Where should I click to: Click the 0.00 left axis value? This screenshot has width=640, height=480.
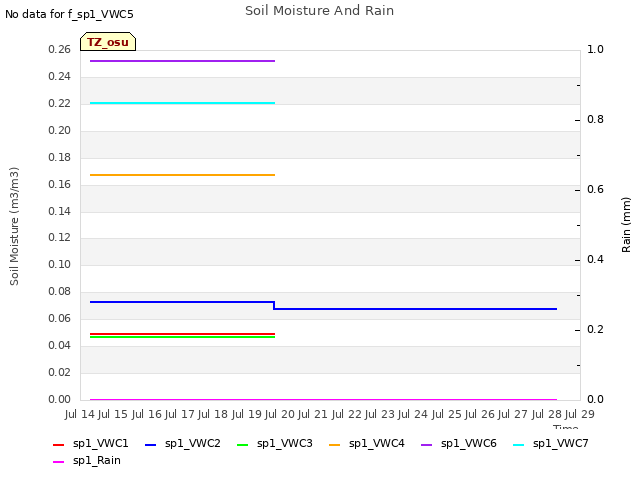60,399
